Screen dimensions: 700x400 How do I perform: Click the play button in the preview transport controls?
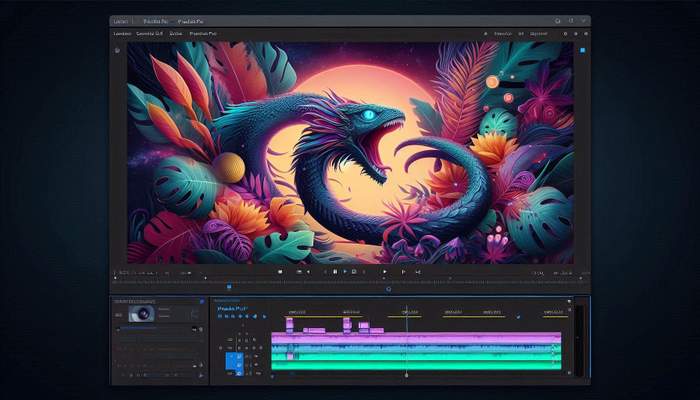[347, 271]
